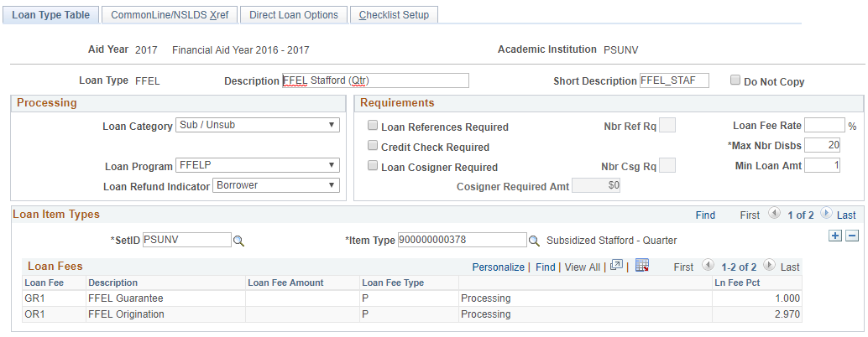This screenshot has width=868, height=337.
Task: Delete the current Loan Item Types row
Action: click(x=850, y=236)
